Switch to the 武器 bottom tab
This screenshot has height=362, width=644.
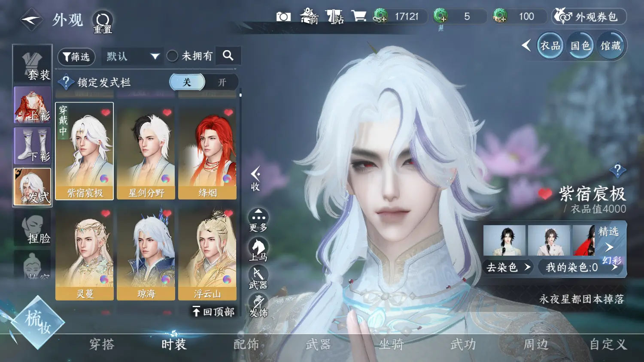pyautogui.click(x=318, y=344)
